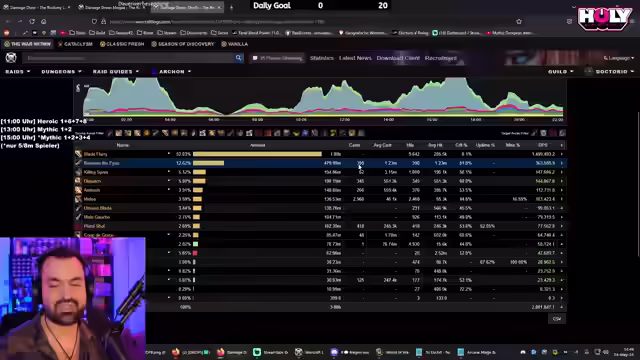
Task: Switch to the Cataclysm game tab
Action: pos(76,44)
